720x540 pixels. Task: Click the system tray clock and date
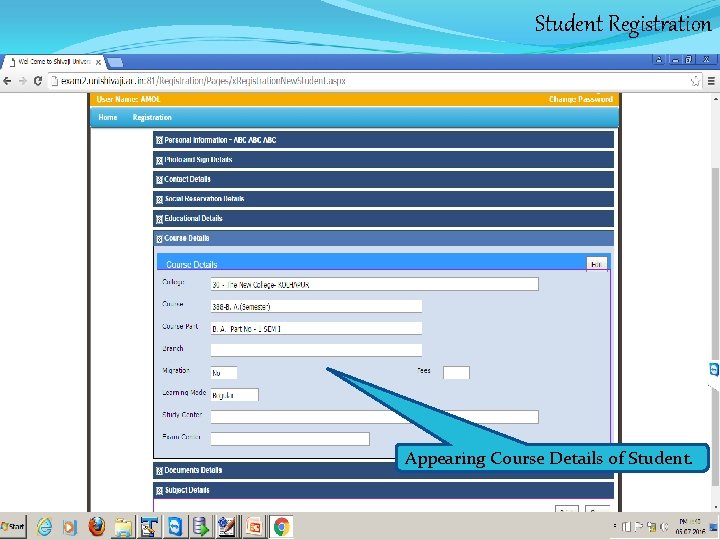coord(690,527)
